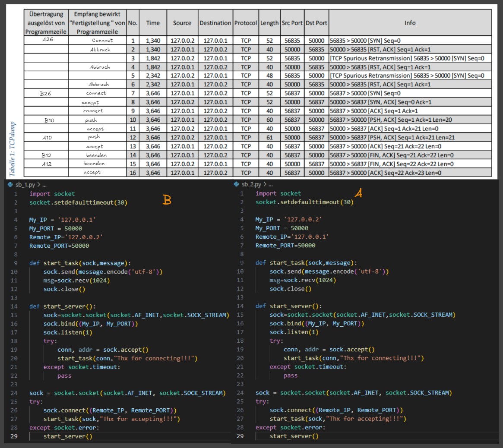Expand the breadcrumb chevron after sb_1.py

[x=39, y=185]
